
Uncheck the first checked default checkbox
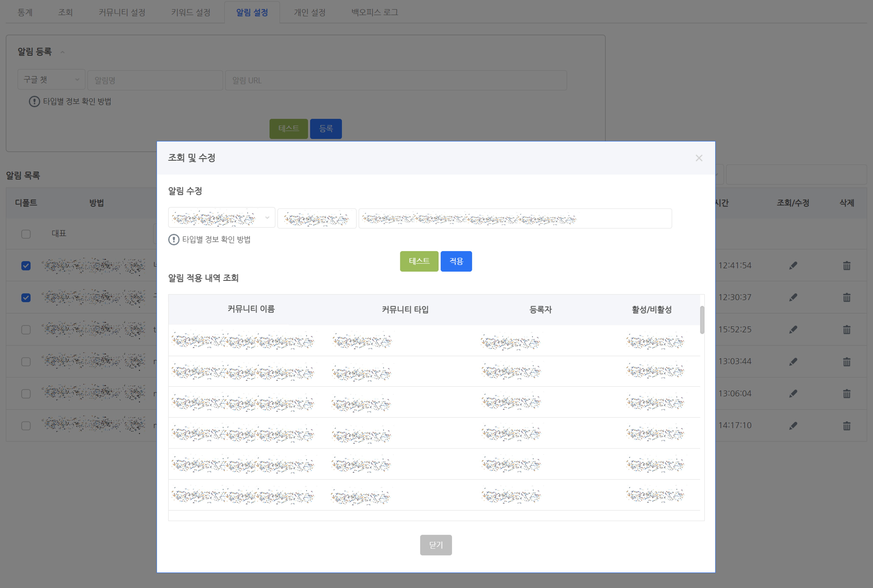26,266
